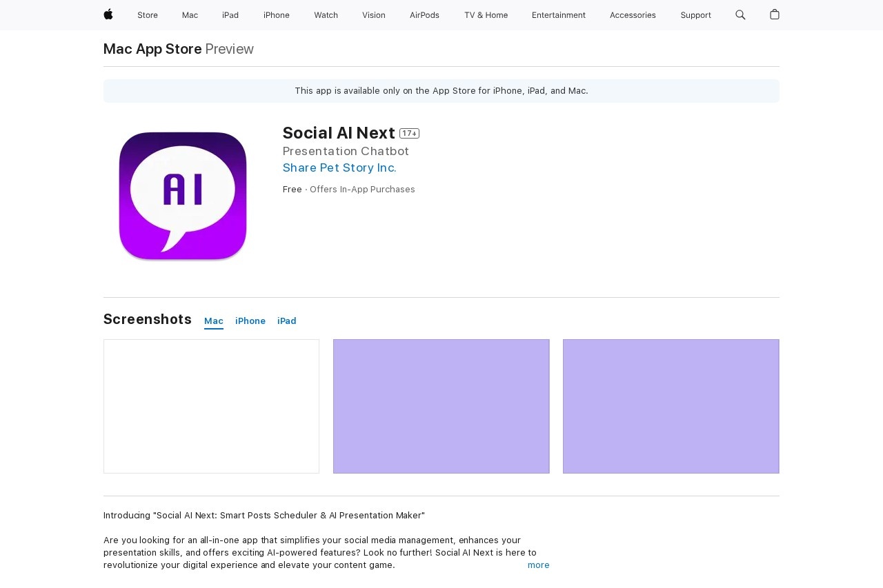The height and width of the screenshot is (588, 883).
Task: Click the Presentation Chatbot subtitle
Action: (x=346, y=151)
